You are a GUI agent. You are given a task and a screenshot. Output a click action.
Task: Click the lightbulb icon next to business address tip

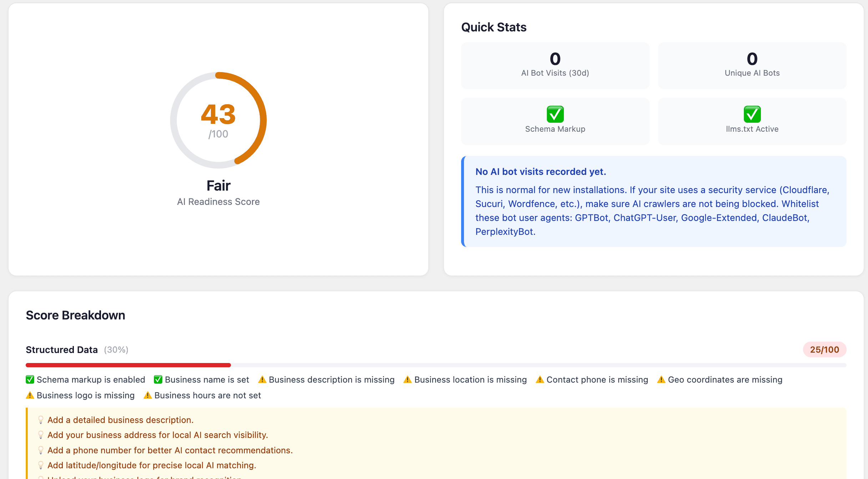pyautogui.click(x=41, y=435)
